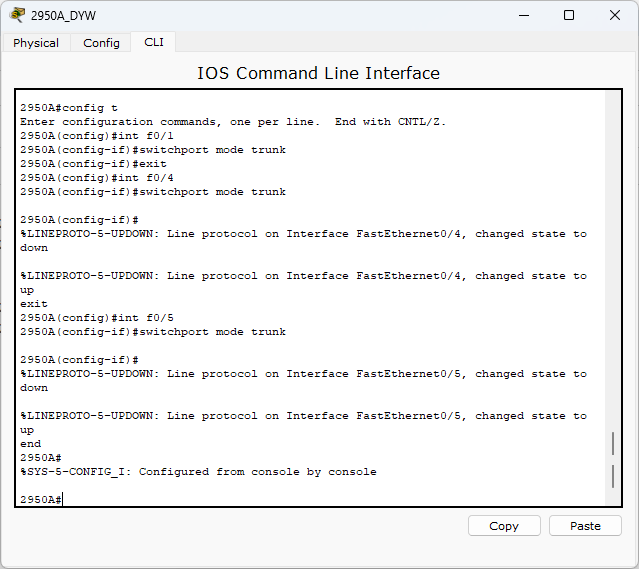Click the 'end' command line

pos(31,443)
